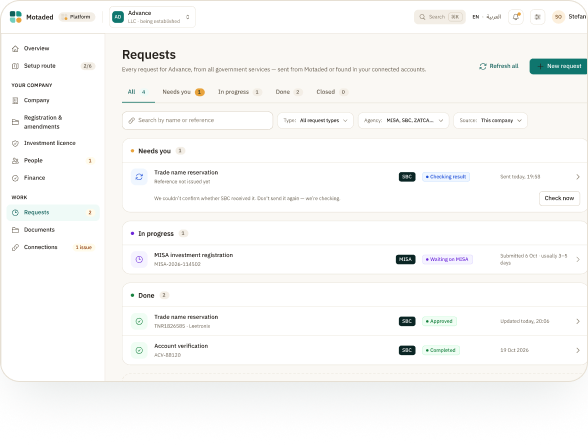Viewport: 588px width, 446px height.
Task: Open the Type: All request types dropdown
Action: click(x=315, y=120)
